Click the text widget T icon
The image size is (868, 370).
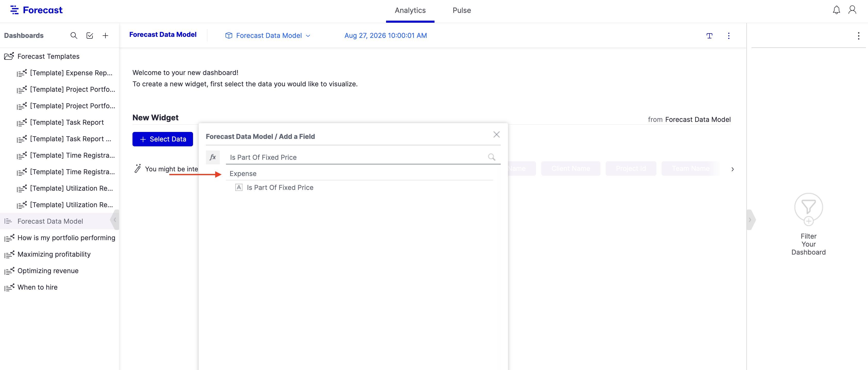[x=709, y=36]
